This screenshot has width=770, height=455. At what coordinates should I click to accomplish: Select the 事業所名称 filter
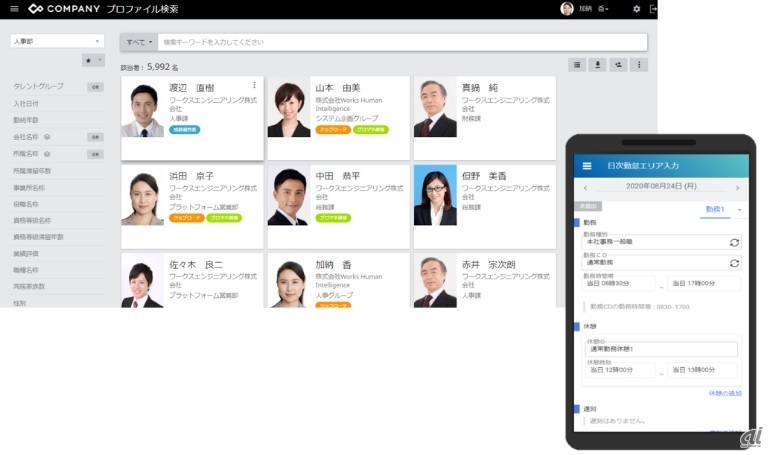tap(29, 187)
